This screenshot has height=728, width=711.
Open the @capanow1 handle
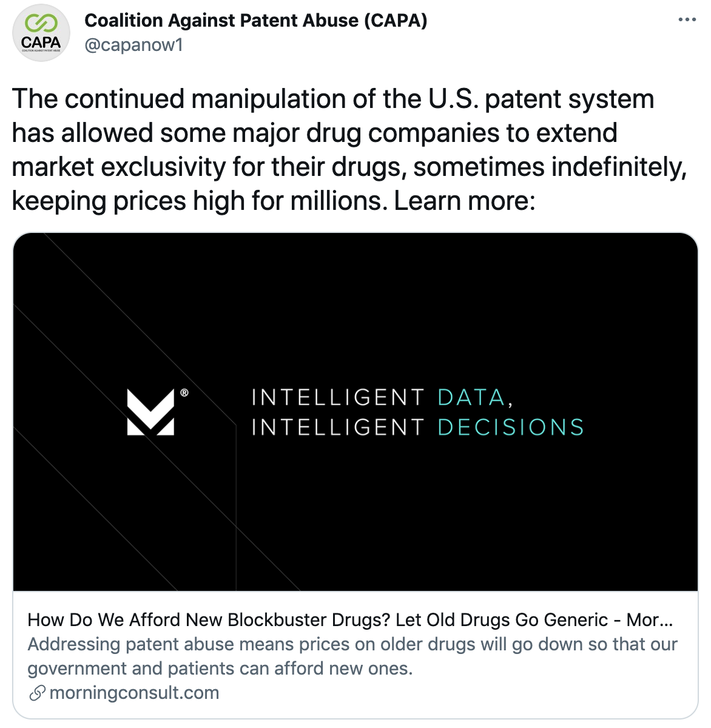coord(133,45)
